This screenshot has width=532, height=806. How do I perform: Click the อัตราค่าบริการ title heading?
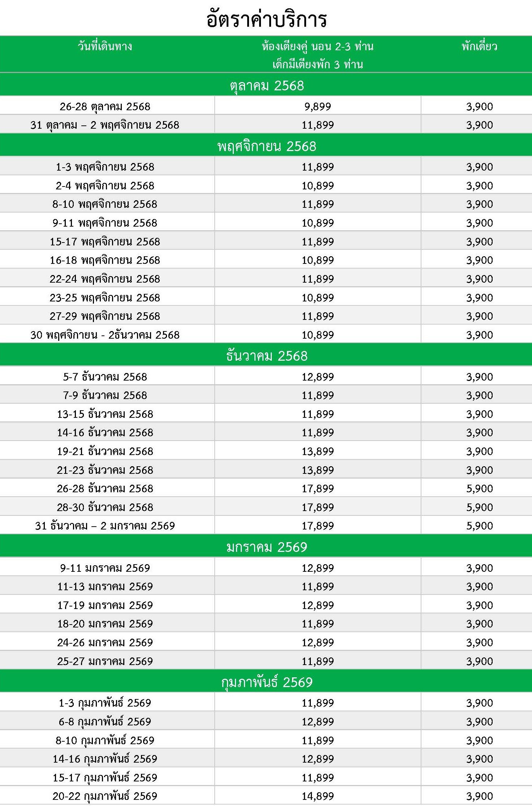pos(266,19)
